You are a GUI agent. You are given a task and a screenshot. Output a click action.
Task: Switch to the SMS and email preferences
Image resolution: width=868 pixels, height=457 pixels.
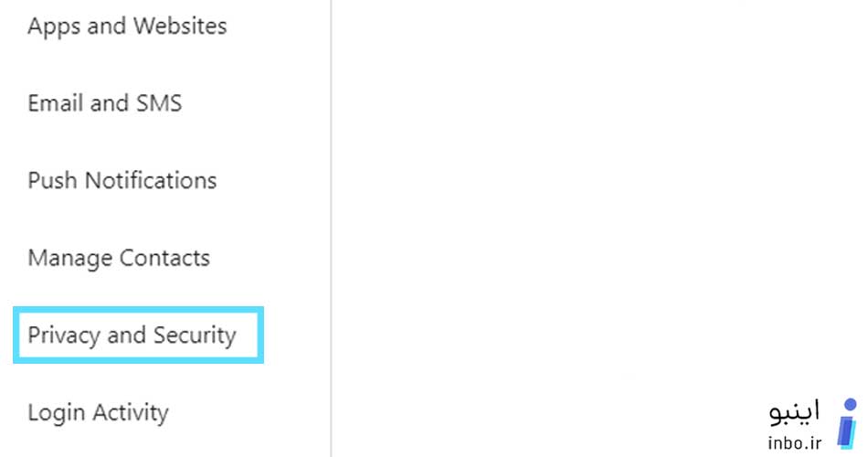[x=105, y=103]
